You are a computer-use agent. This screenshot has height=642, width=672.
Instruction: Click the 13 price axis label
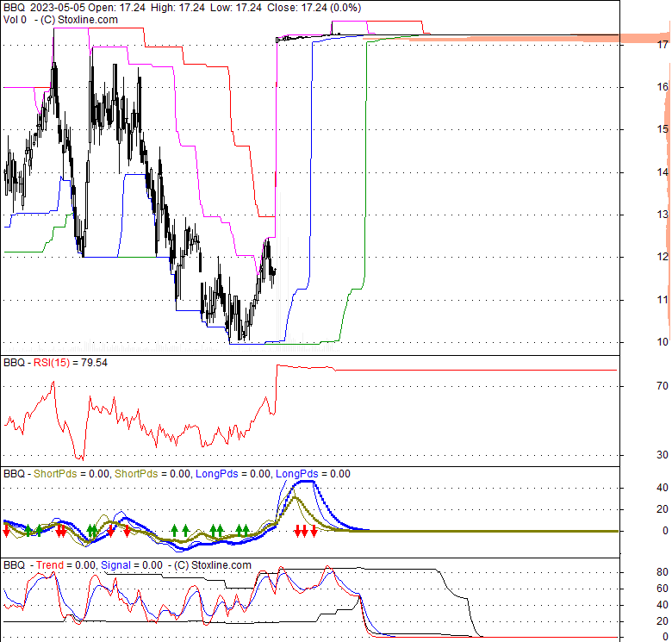click(x=663, y=215)
